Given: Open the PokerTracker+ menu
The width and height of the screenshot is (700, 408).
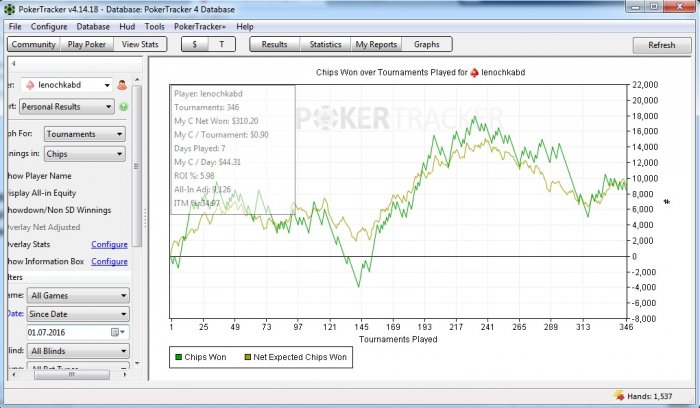Looking at the screenshot, I should 200,26.
